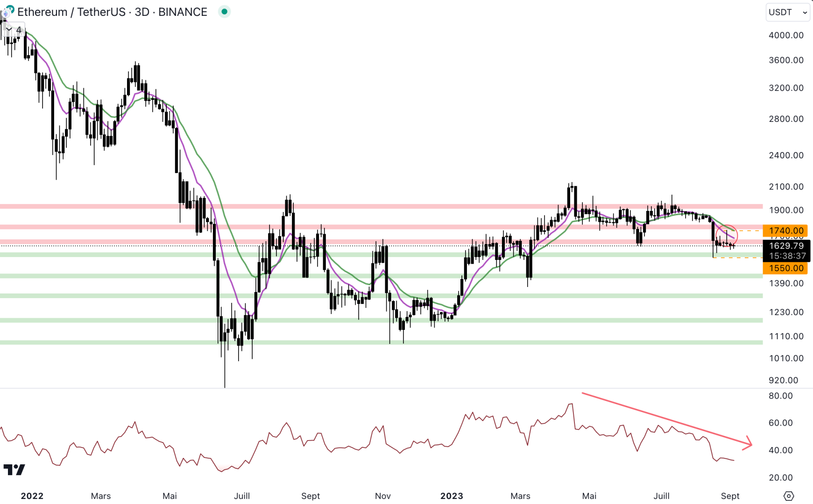Click the 2023 time axis label

[x=452, y=496]
